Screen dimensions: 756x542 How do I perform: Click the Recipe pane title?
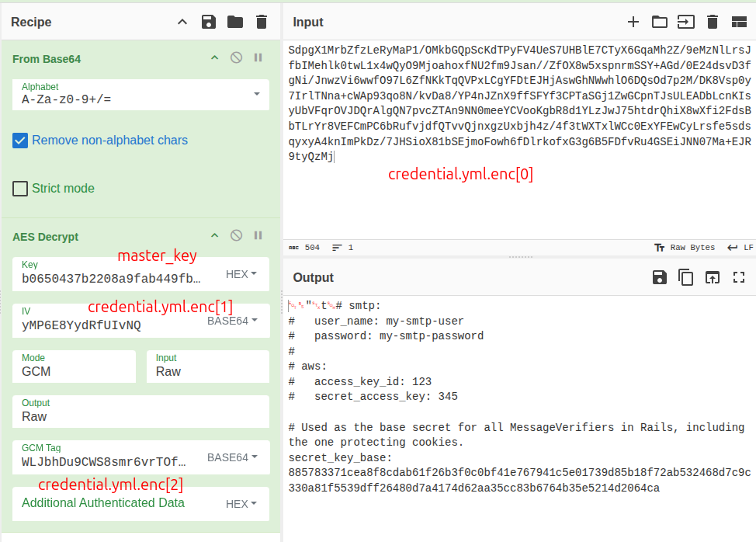(31, 23)
